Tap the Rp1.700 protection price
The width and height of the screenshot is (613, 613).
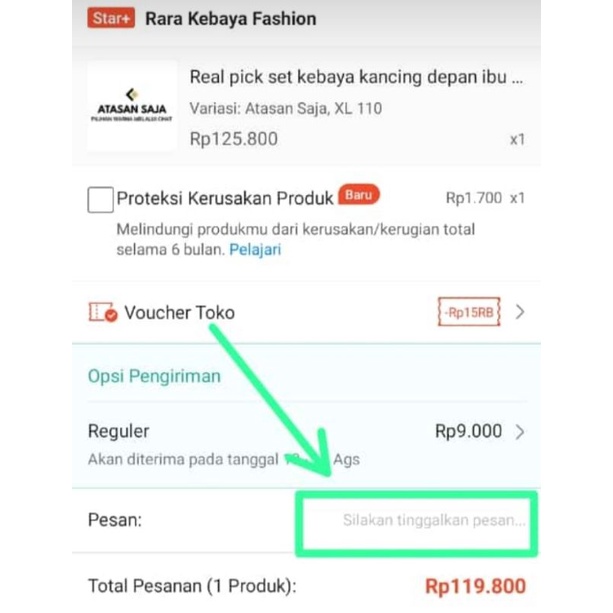coord(474,198)
